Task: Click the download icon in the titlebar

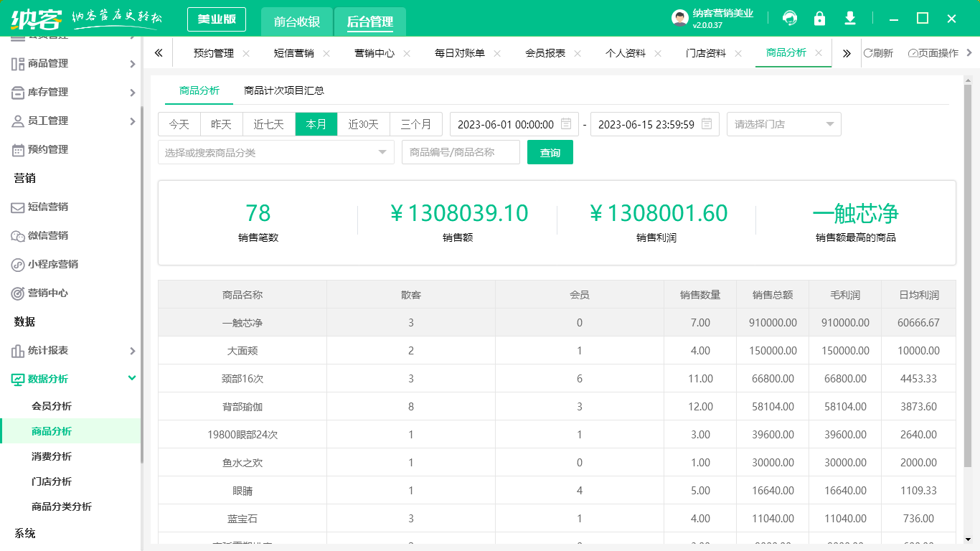Action: pyautogui.click(x=849, y=18)
